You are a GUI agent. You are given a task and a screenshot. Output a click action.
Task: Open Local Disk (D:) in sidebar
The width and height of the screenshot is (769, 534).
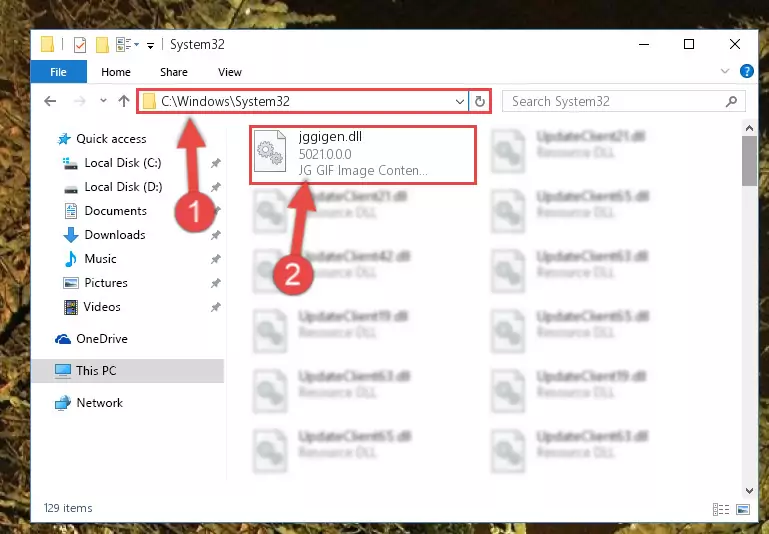[123, 187]
